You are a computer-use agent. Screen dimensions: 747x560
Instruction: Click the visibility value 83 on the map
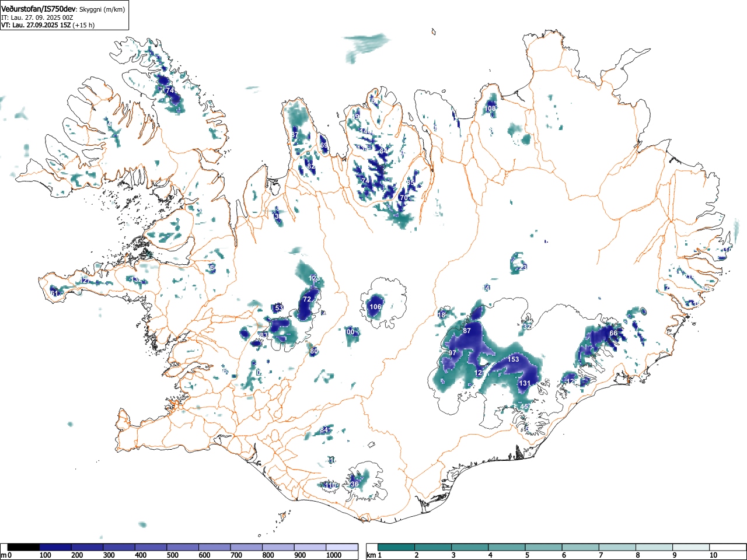pos(264,335)
